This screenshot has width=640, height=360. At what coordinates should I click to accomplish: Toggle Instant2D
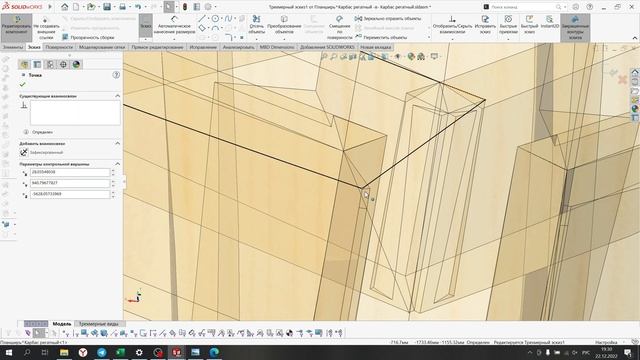coord(549,23)
